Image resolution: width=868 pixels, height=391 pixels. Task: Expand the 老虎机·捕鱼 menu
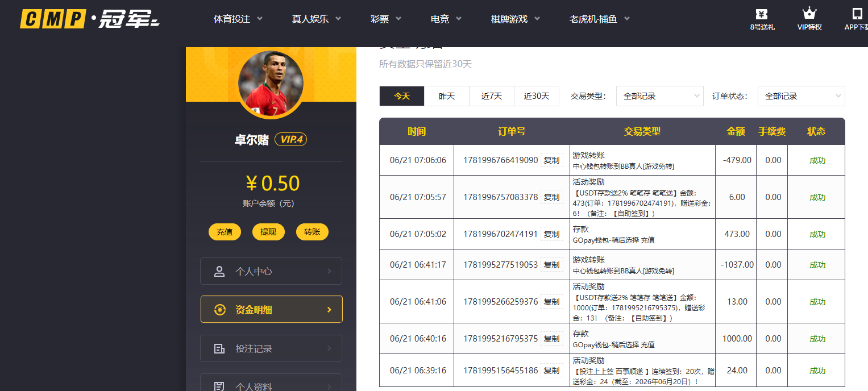[x=600, y=19]
